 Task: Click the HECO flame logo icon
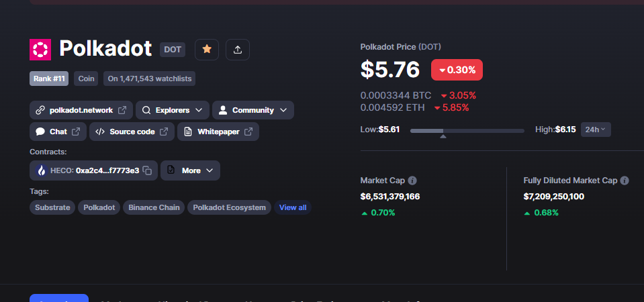pyautogui.click(x=42, y=170)
